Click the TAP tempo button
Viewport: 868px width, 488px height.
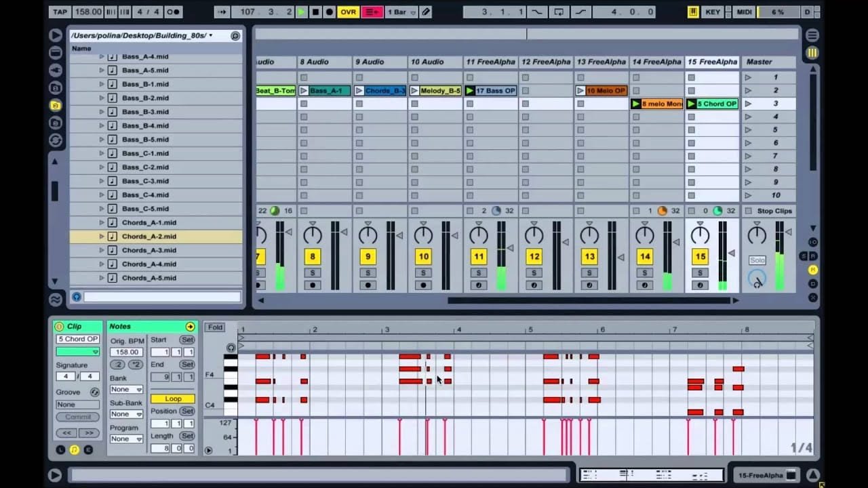(x=60, y=12)
